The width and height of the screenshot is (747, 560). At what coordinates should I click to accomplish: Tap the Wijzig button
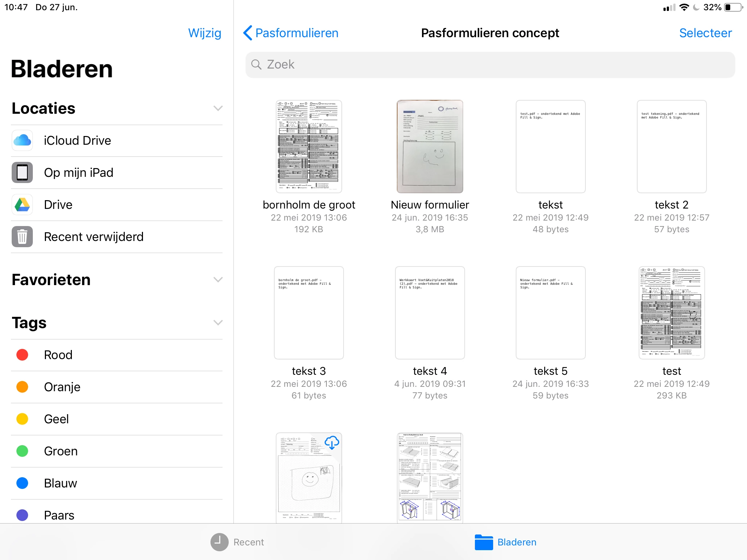pos(204,33)
